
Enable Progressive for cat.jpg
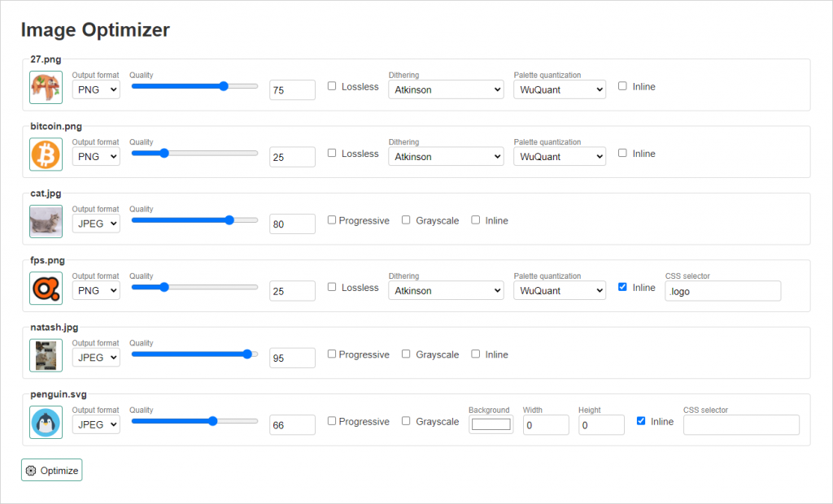point(332,219)
